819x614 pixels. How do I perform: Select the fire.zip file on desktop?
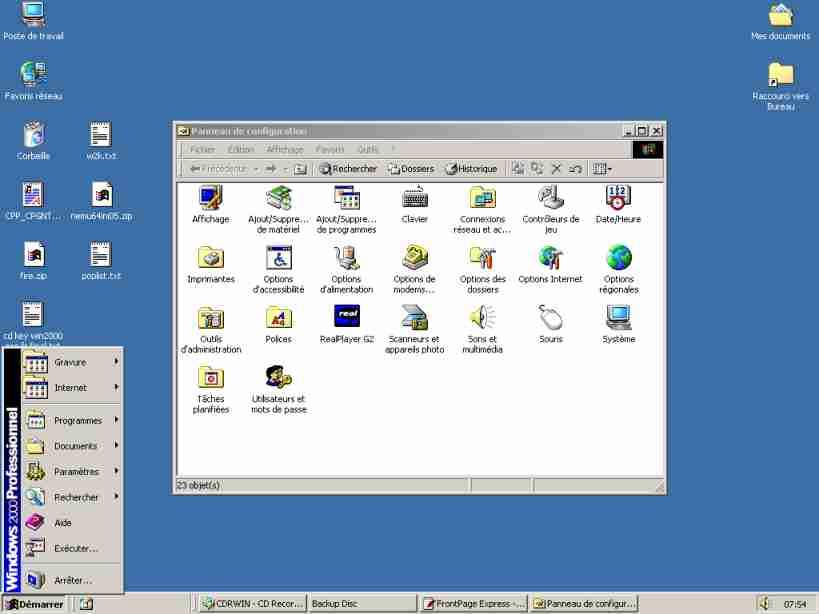[33, 261]
